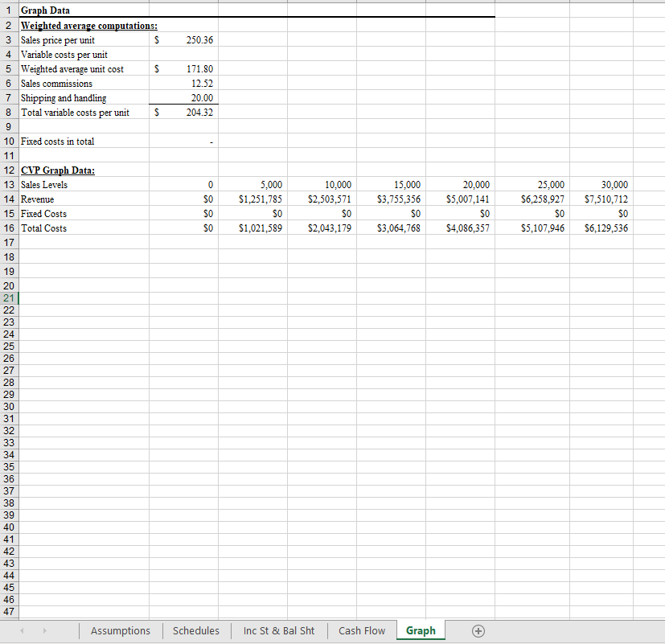
Task: Click the Total variable costs value 204.32
Action: click(x=199, y=112)
